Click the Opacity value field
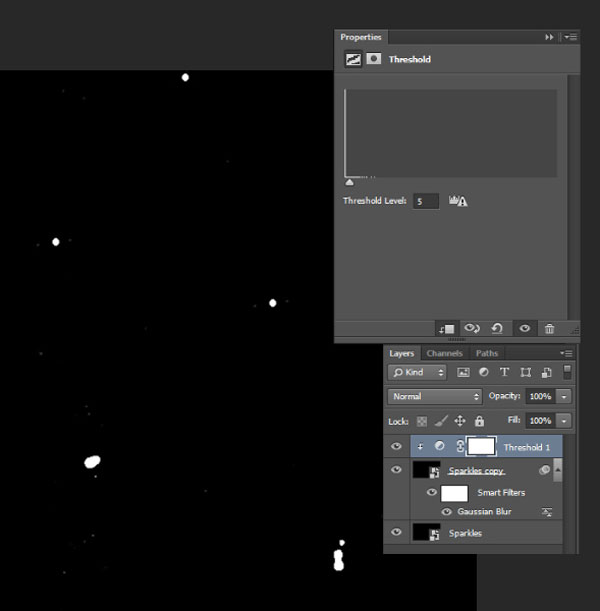The height and width of the screenshot is (611, 600). [540, 396]
